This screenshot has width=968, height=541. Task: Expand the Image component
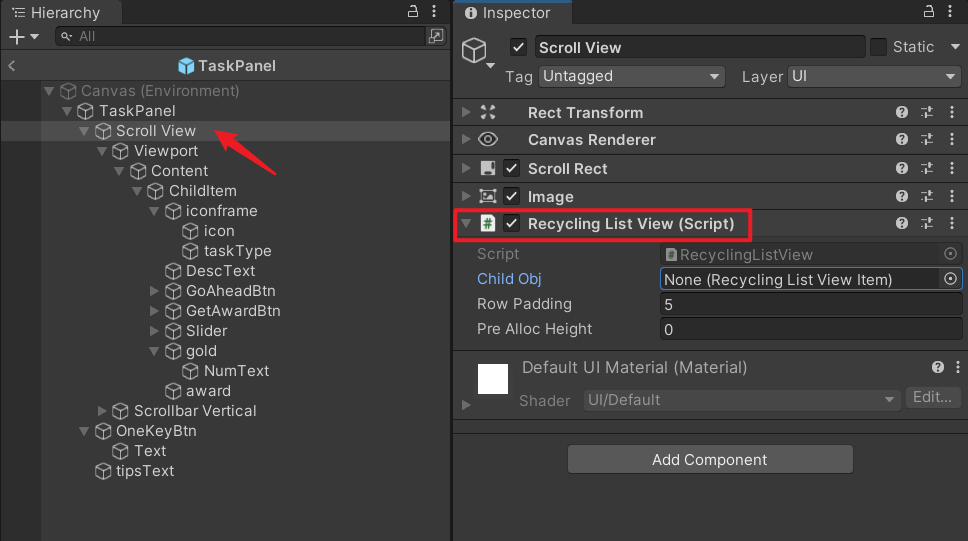click(466, 196)
